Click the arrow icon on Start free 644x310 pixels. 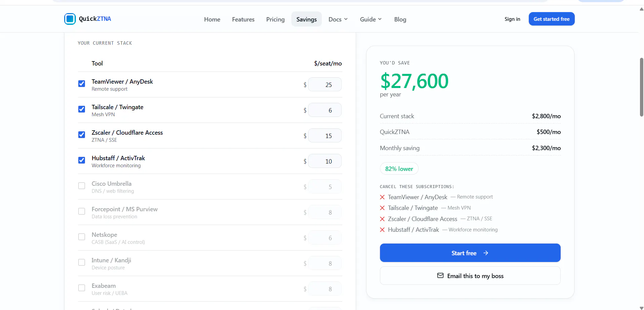coord(486,253)
